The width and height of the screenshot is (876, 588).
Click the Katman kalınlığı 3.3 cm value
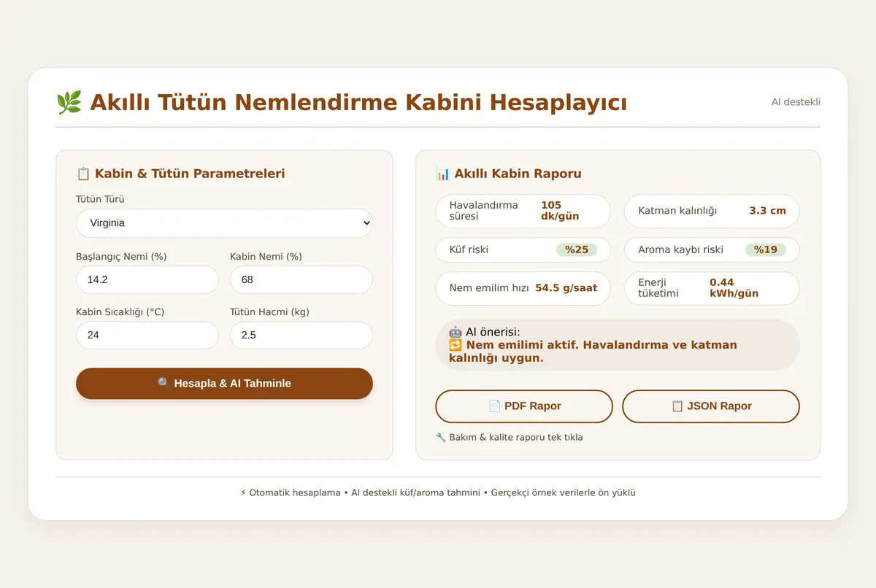coord(768,211)
